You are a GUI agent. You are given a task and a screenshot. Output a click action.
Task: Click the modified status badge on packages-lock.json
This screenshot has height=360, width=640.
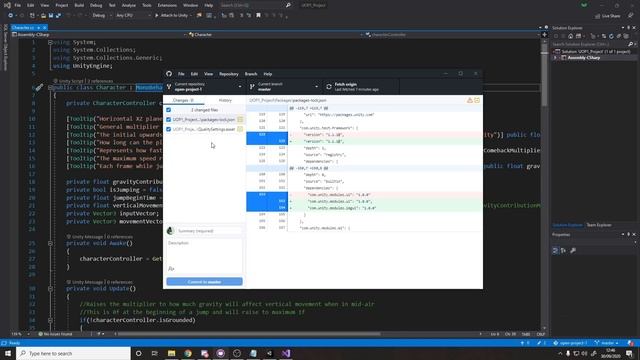point(240,120)
